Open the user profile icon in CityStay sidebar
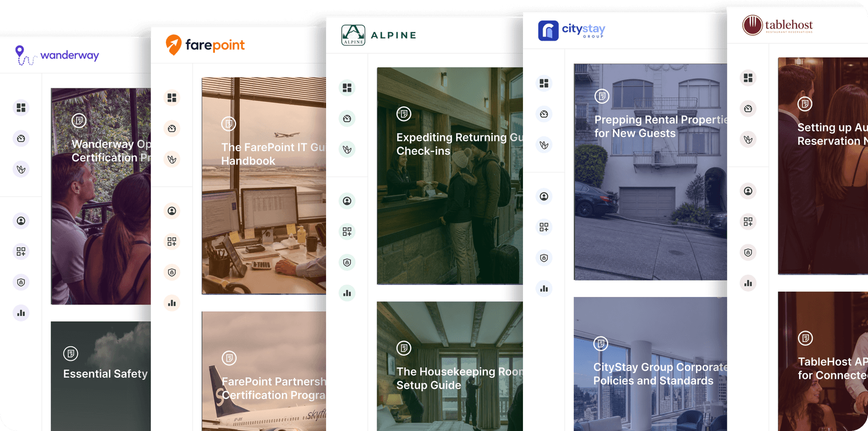Screen dimensions: 868x431 [x=544, y=196]
